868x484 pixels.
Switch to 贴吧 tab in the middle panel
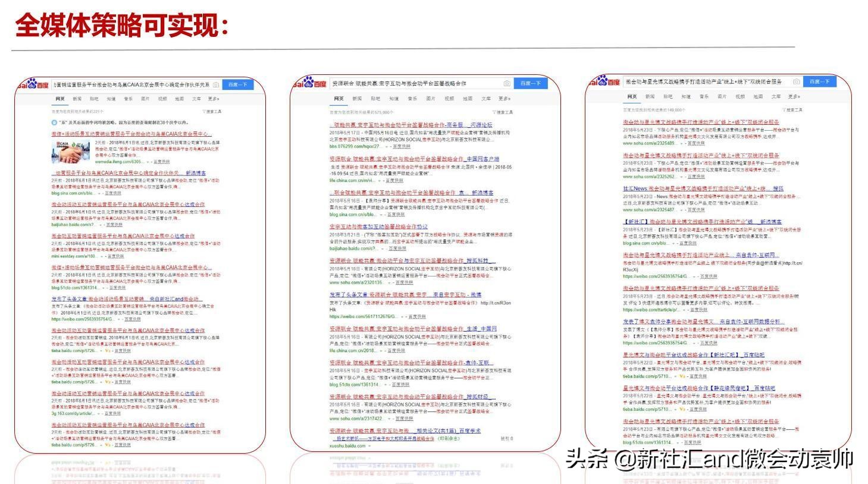[x=375, y=99]
